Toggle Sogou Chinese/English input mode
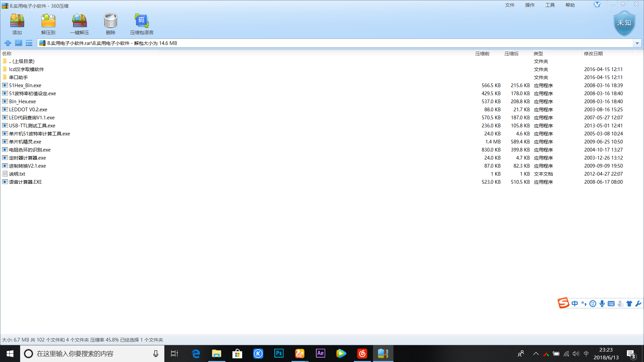This screenshot has height=362, width=644. point(575,304)
